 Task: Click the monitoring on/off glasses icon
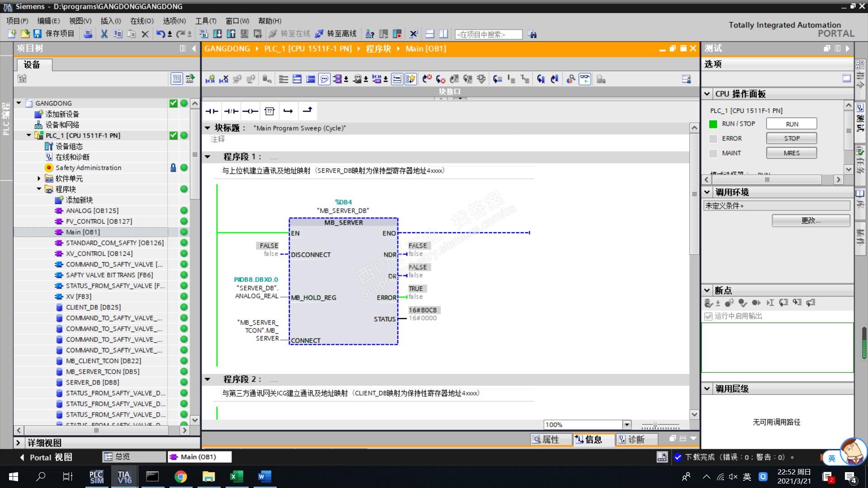click(585, 79)
